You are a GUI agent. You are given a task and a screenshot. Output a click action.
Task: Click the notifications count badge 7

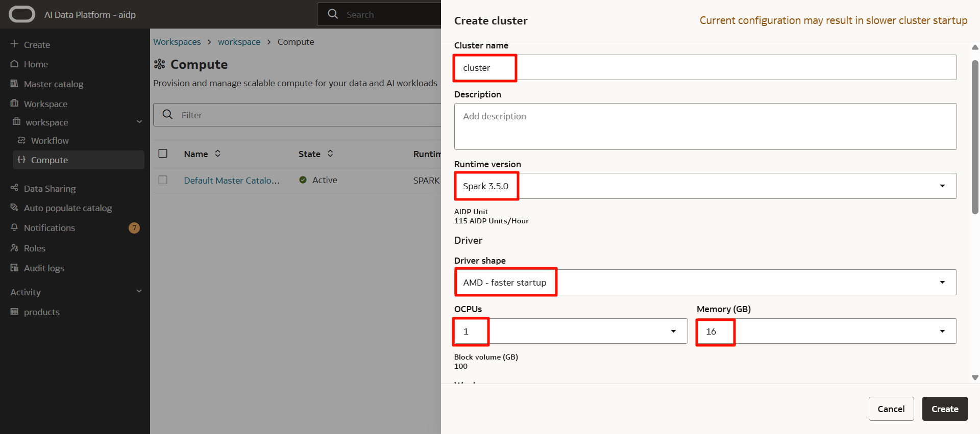coord(134,228)
